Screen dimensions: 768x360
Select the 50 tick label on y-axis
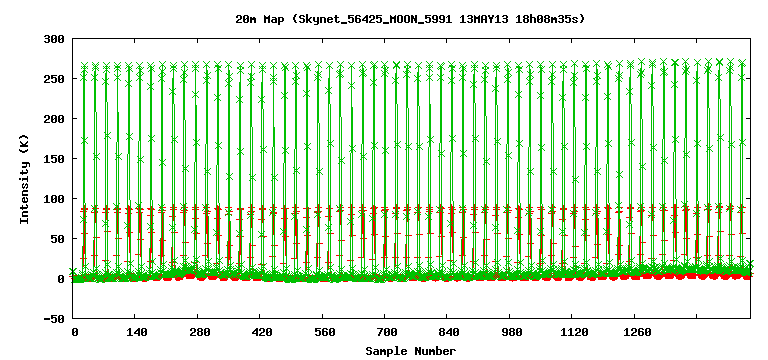(x=58, y=239)
